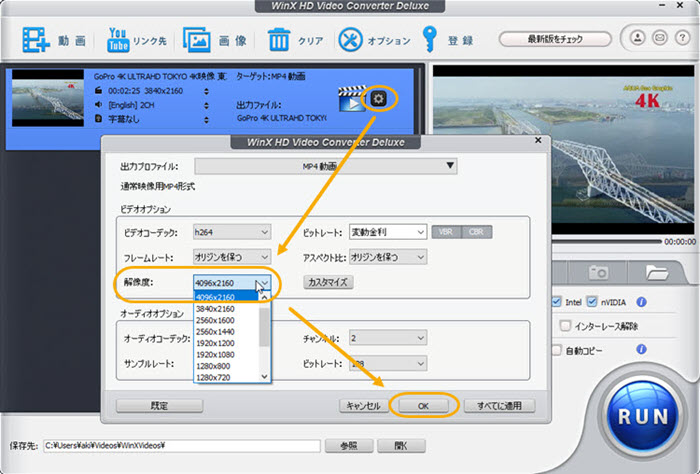Open the video bitrate dropdown

point(388,232)
